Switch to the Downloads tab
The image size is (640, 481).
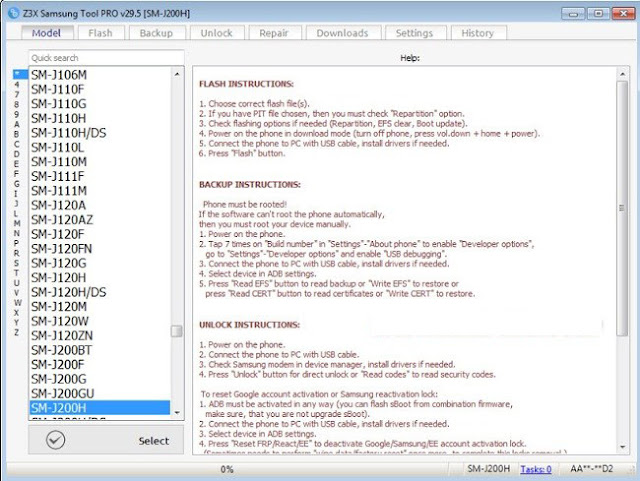click(342, 33)
